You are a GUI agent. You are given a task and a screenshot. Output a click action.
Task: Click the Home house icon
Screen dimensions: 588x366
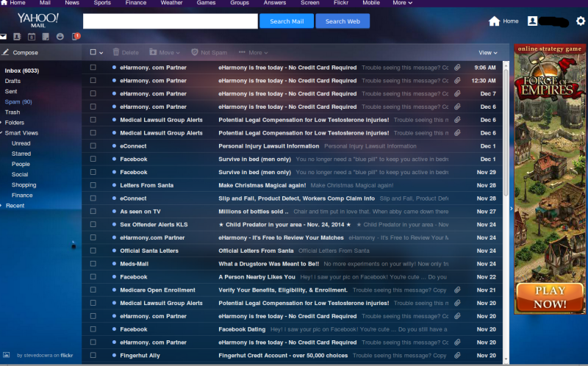494,21
